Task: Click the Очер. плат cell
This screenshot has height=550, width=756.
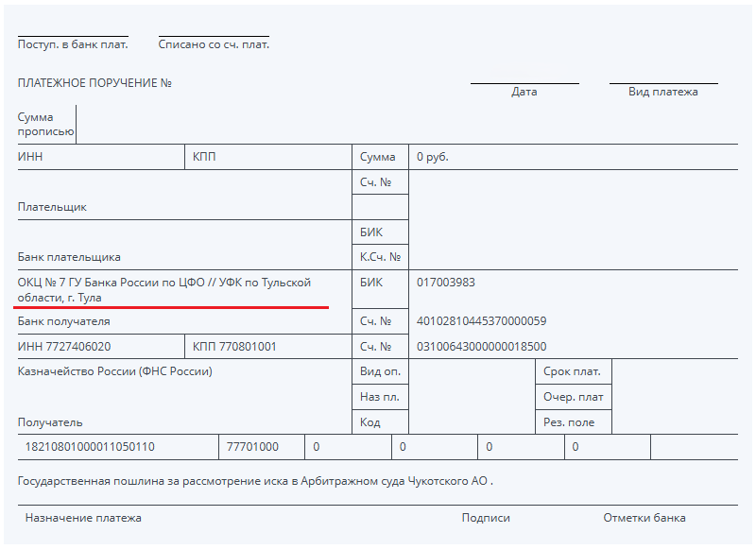Action: coord(573,397)
